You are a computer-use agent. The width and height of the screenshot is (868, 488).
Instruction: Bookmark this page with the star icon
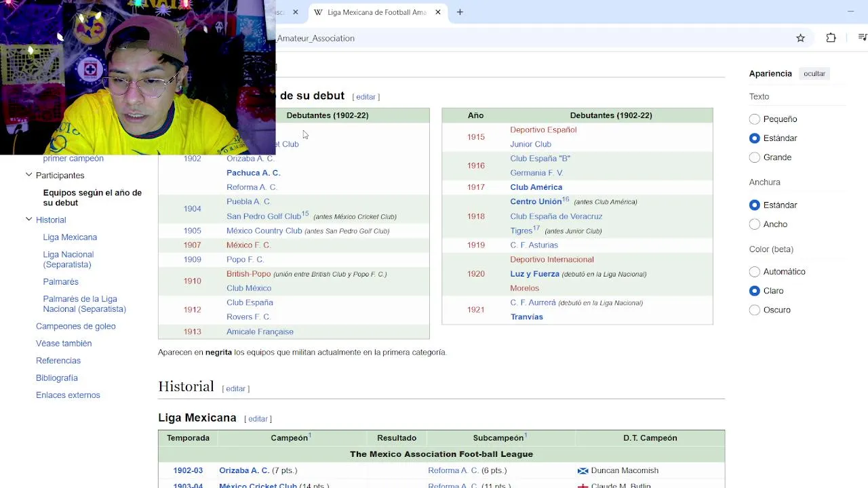[x=800, y=38]
